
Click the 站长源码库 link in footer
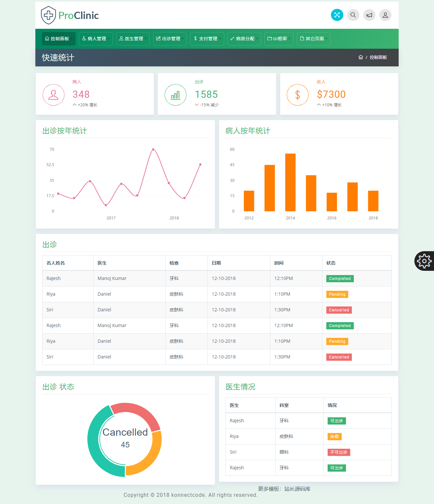pos(297,489)
